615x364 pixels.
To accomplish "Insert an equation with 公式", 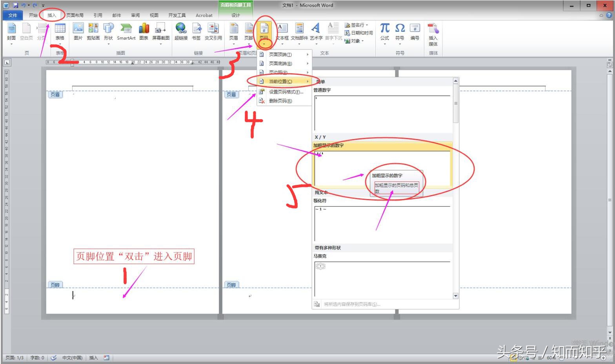I will pyautogui.click(x=385, y=33).
